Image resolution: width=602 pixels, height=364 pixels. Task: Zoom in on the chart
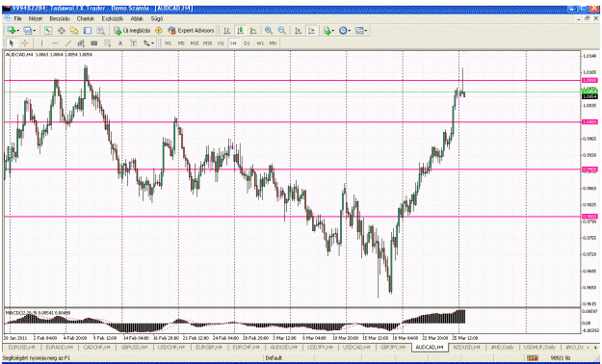point(269,31)
